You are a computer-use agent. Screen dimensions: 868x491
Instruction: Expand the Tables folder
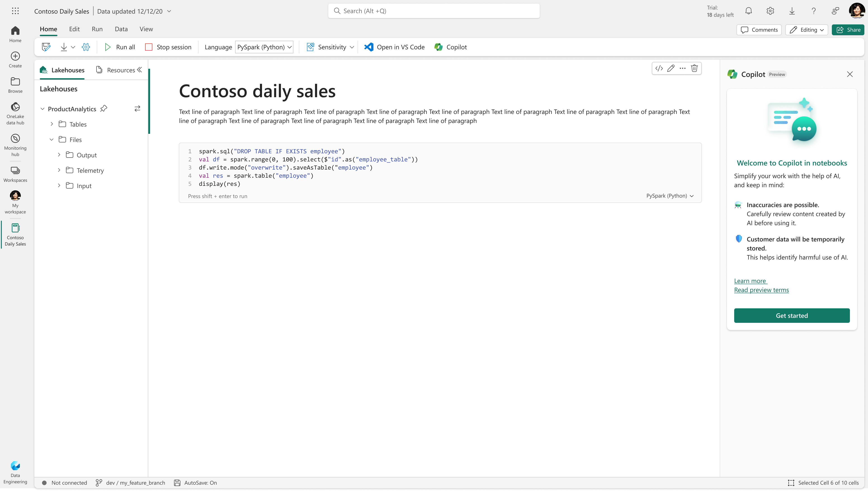point(52,124)
